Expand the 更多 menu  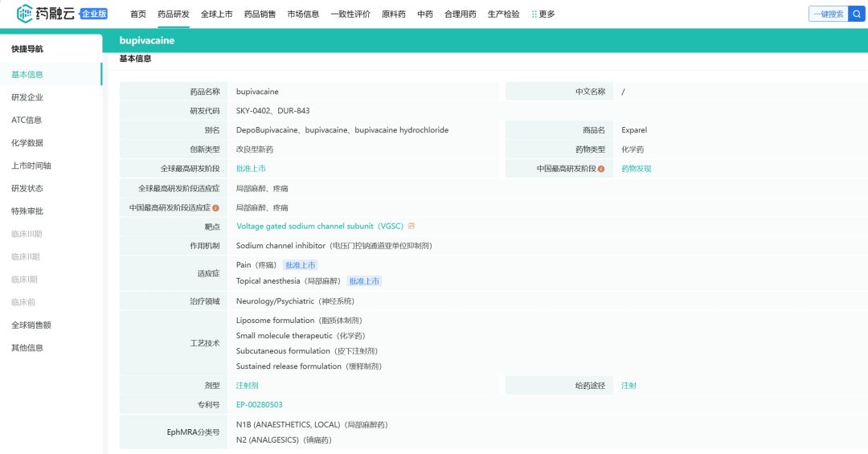pyautogui.click(x=543, y=14)
